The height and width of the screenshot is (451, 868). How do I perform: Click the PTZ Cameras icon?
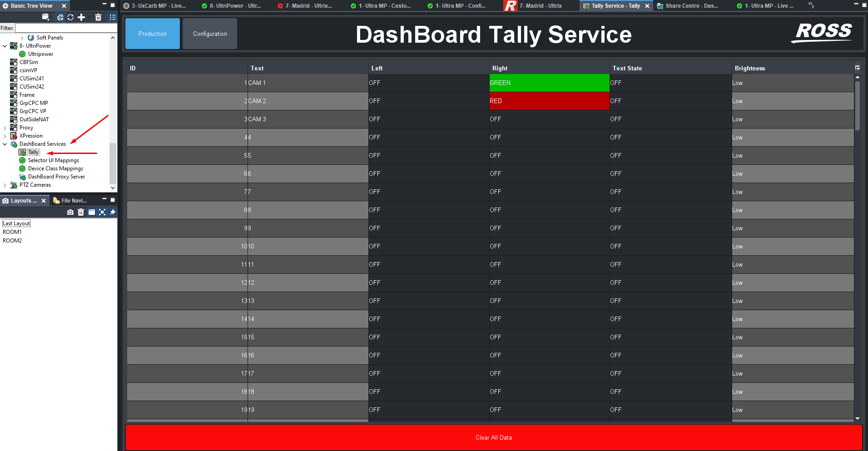click(14, 185)
